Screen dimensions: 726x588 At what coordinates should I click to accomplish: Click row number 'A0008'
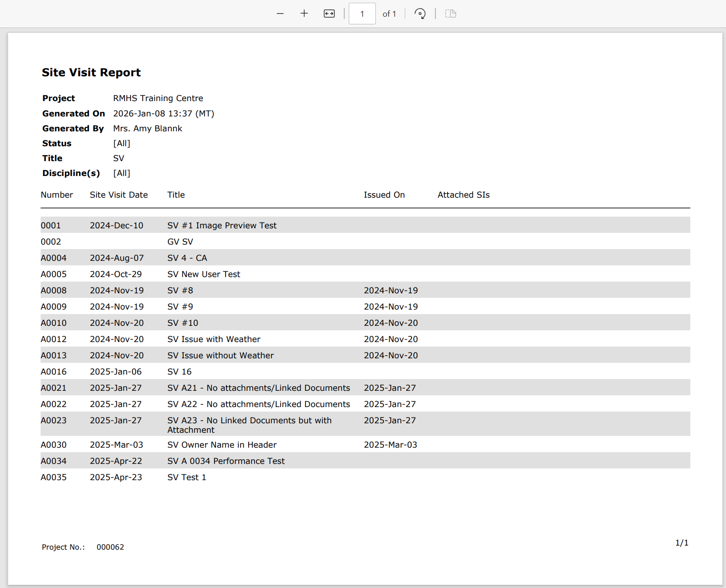(54, 291)
